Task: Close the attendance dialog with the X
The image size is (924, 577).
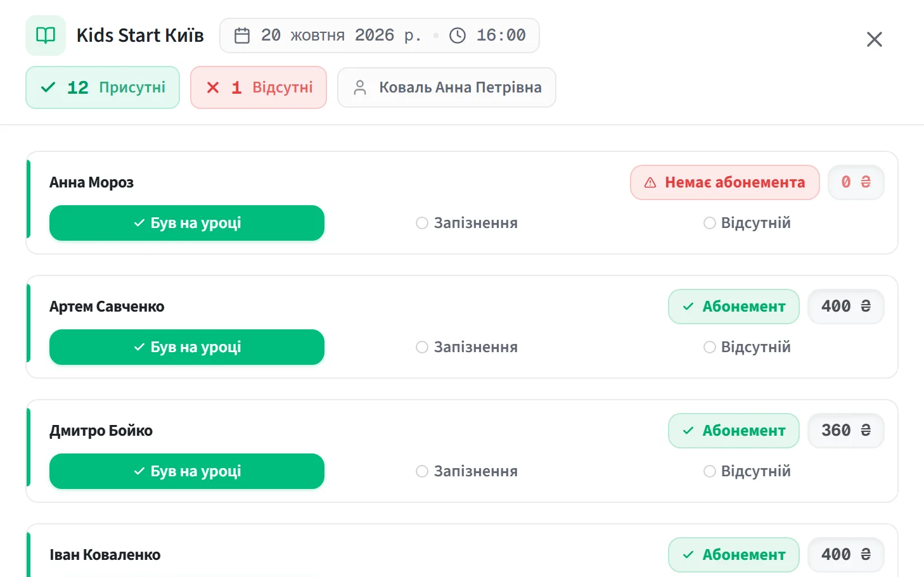Action: pos(875,39)
